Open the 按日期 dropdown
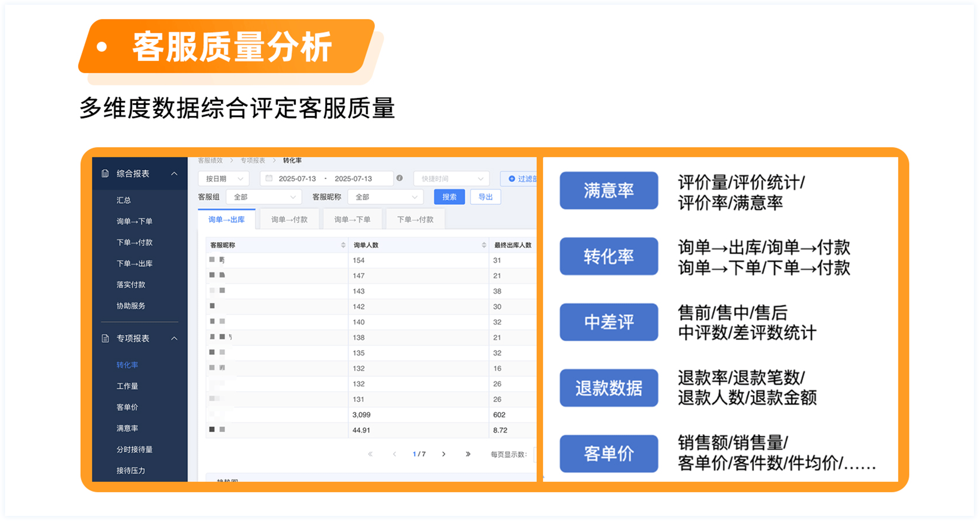980x522 pixels. tap(224, 179)
